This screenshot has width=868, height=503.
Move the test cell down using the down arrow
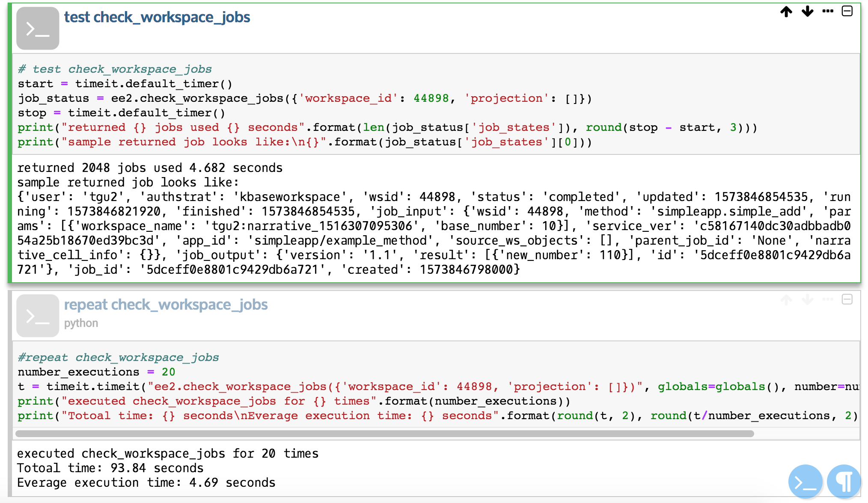[807, 12]
